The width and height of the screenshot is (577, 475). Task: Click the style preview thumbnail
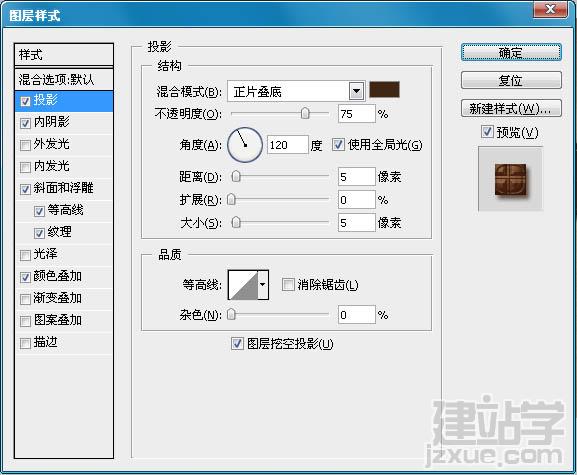510,179
